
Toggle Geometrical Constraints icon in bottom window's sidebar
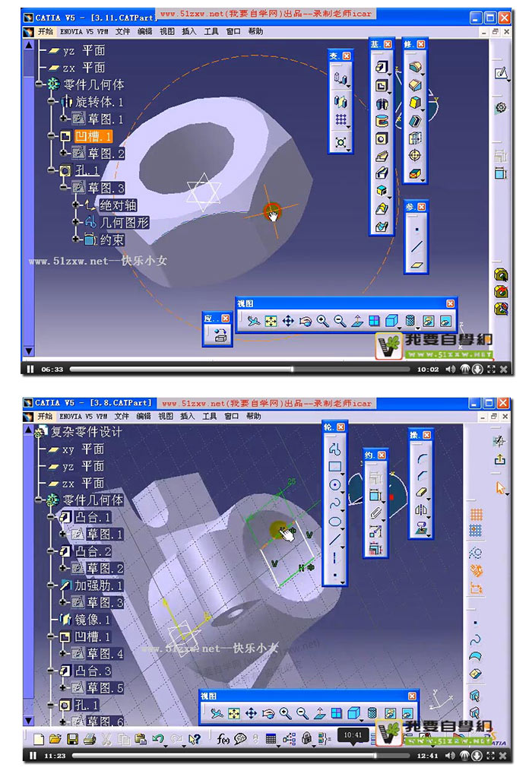coord(476,571)
